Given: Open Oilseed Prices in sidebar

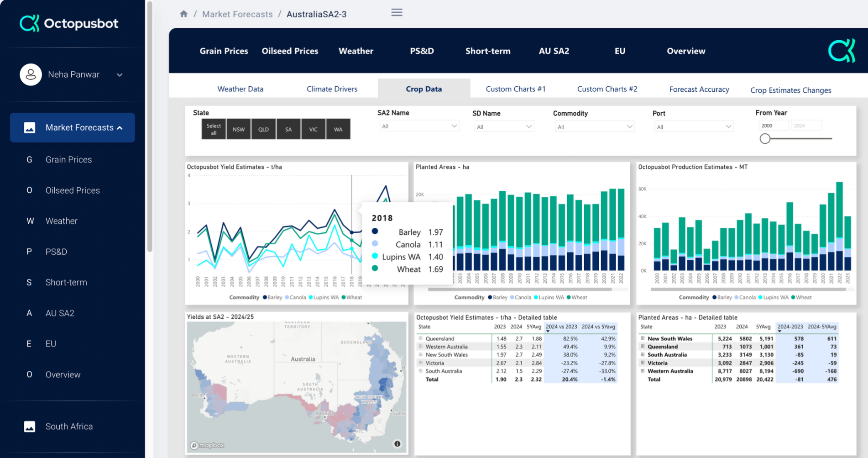Looking at the screenshot, I should (73, 190).
